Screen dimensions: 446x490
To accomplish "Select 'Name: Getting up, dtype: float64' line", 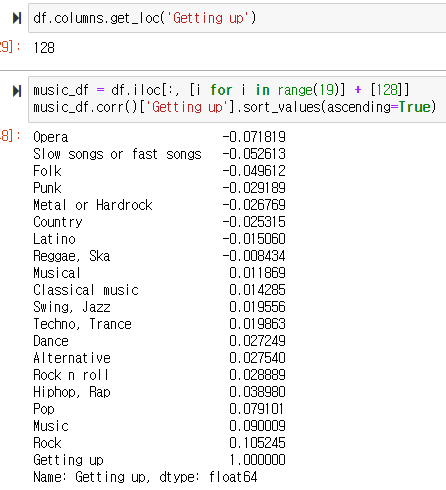I will pyautogui.click(x=145, y=477).
